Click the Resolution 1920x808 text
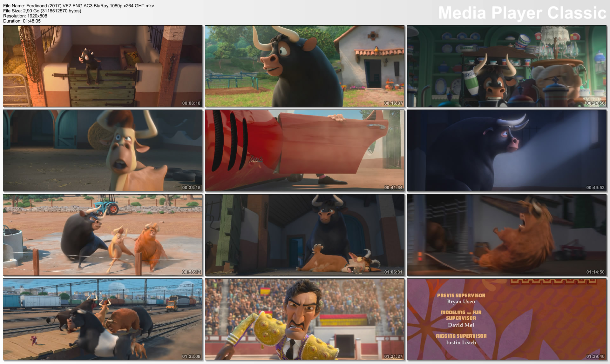The height and width of the screenshot is (364, 610). [x=25, y=16]
